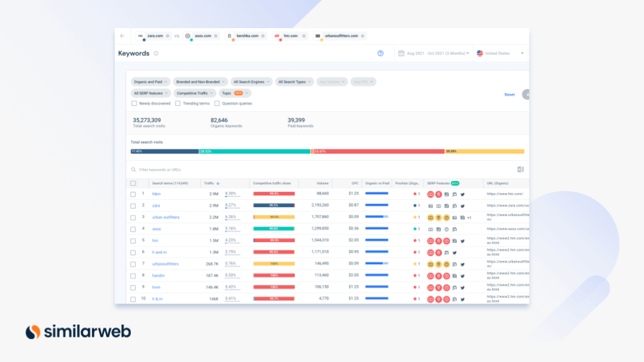Image resolution: width=644 pixels, height=362 pixels.
Task: Click the info icon next to zara.com
Action: pyautogui.click(x=168, y=36)
